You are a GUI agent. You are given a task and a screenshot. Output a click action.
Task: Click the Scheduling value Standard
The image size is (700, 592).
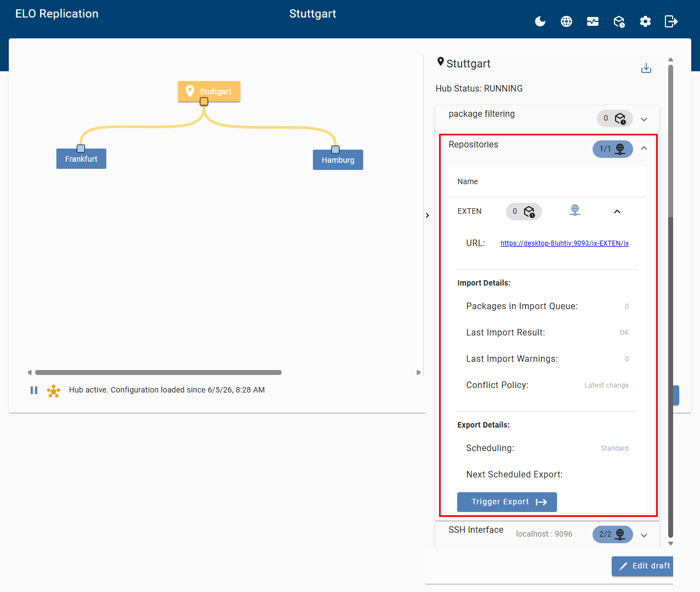[x=614, y=448]
